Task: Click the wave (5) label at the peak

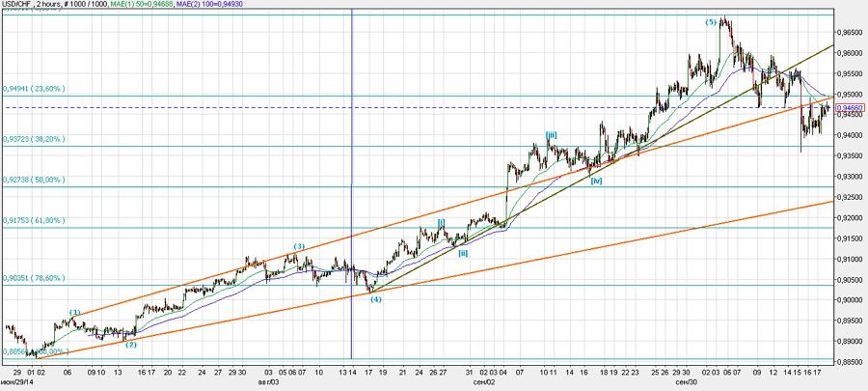Action: coord(711,22)
